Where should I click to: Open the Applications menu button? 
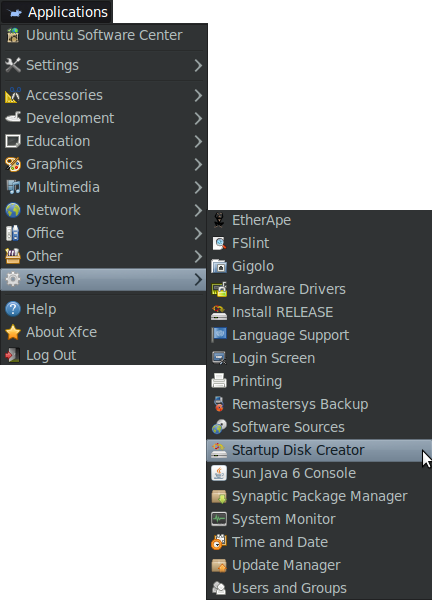pyautogui.click(x=57, y=12)
